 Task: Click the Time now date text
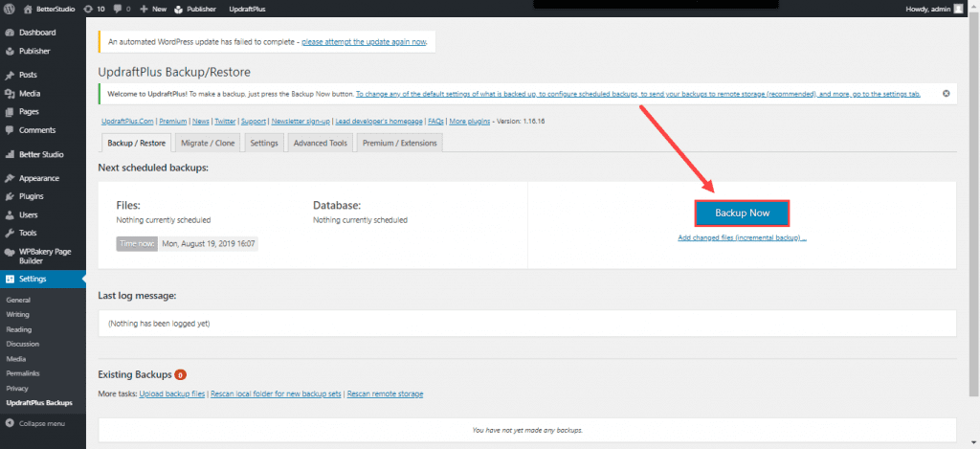210,244
